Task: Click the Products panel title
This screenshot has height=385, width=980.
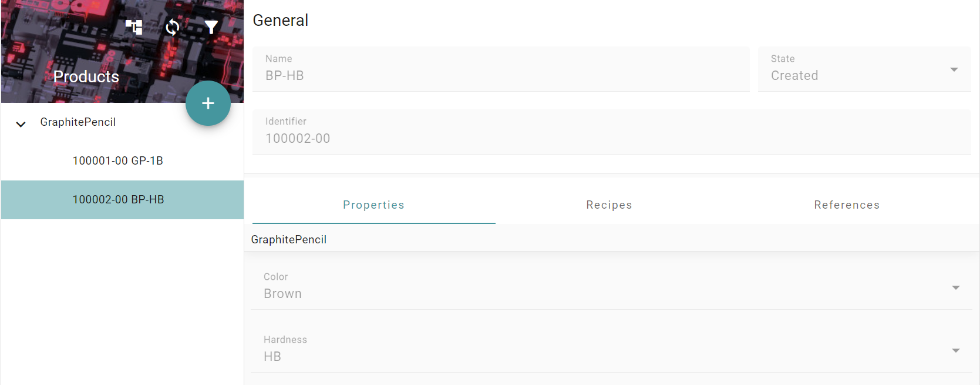Action: 86,77
